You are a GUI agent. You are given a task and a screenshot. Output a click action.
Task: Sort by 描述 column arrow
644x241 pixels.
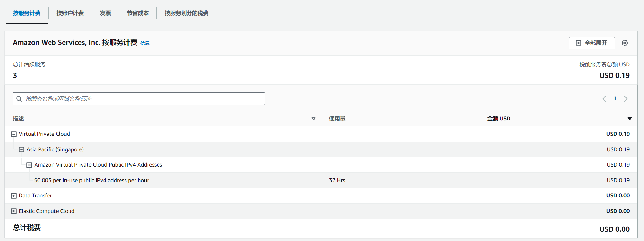(314, 119)
